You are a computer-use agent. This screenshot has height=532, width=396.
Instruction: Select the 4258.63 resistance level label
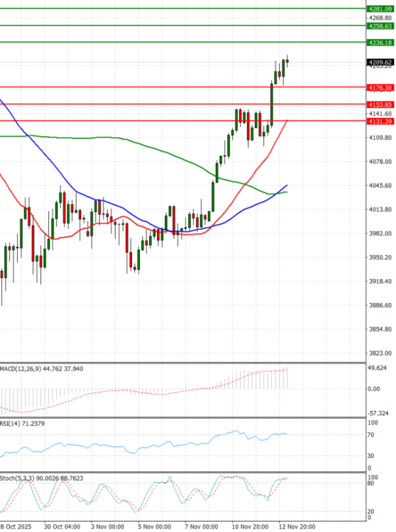tap(379, 26)
